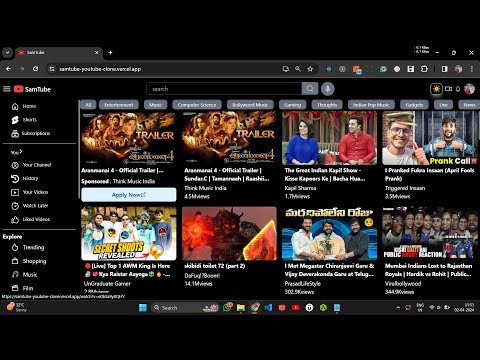The height and width of the screenshot is (360, 480).
Task: Open Subscriptions in sidebar
Action: pyautogui.click(x=31, y=133)
